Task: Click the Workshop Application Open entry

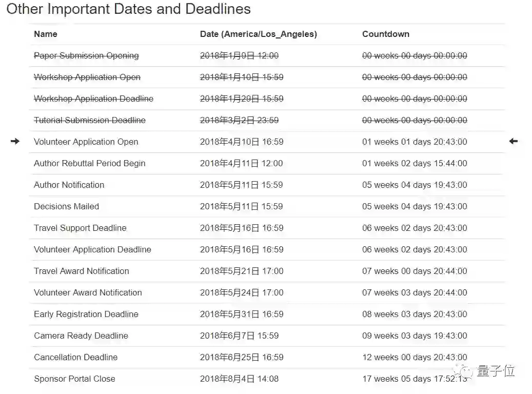Action: [87, 77]
